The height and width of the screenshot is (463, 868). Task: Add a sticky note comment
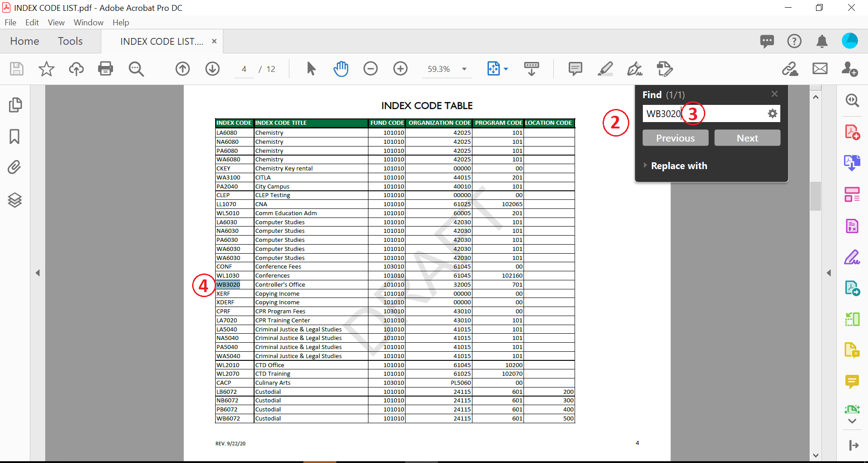(575, 69)
